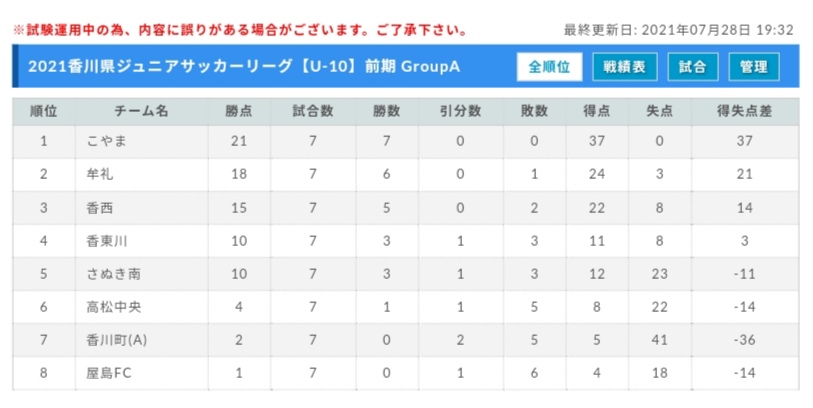
Task: Click the 順位 column header
Action: click(44, 111)
